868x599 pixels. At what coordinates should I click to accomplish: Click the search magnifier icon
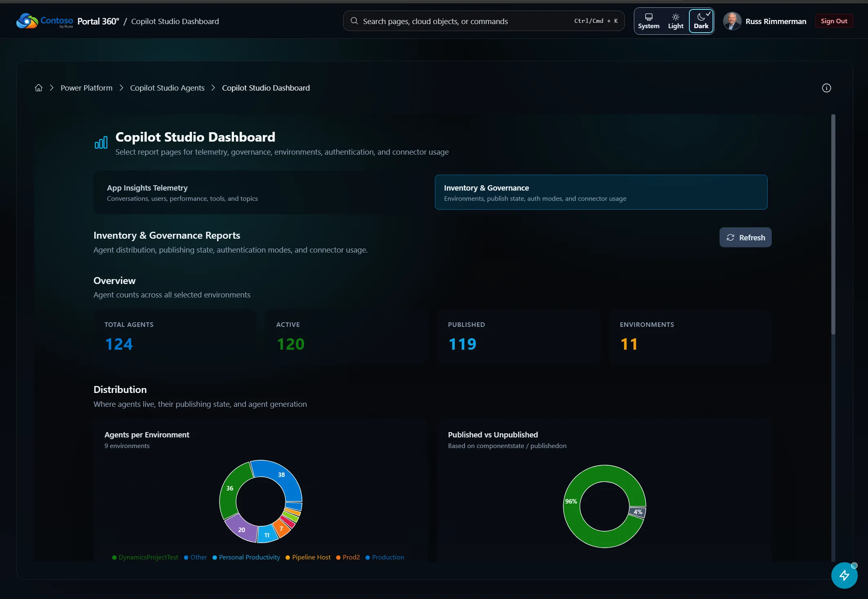coord(354,21)
